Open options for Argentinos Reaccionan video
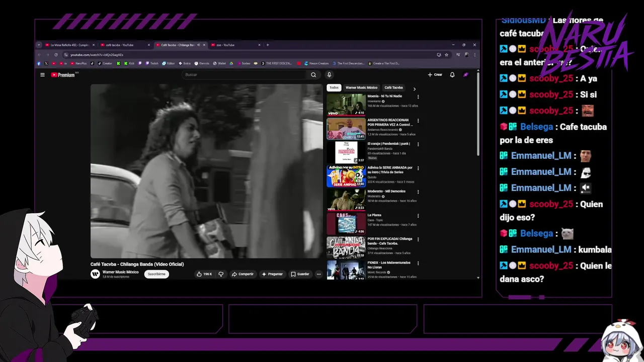The height and width of the screenshot is (362, 644). (x=418, y=121)
